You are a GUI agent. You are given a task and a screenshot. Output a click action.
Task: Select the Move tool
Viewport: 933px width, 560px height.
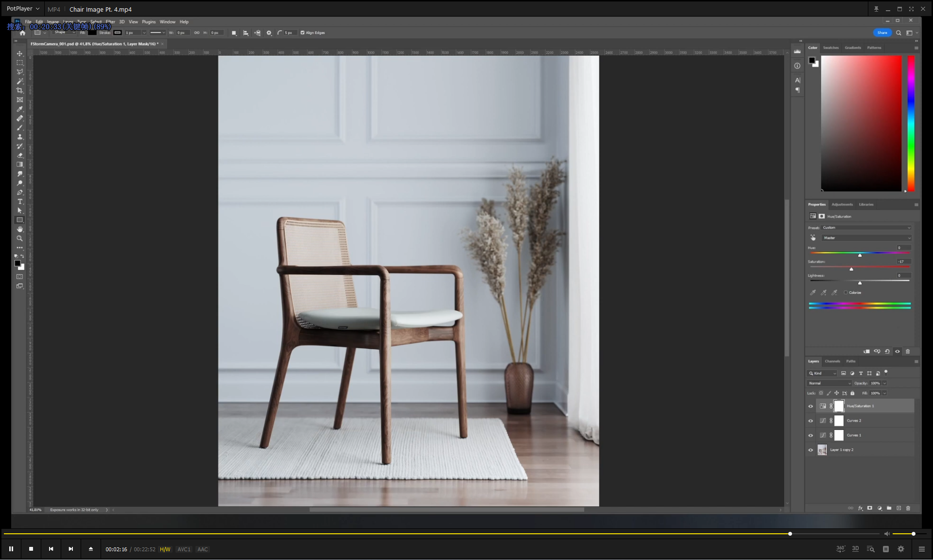tap(20, 53)
